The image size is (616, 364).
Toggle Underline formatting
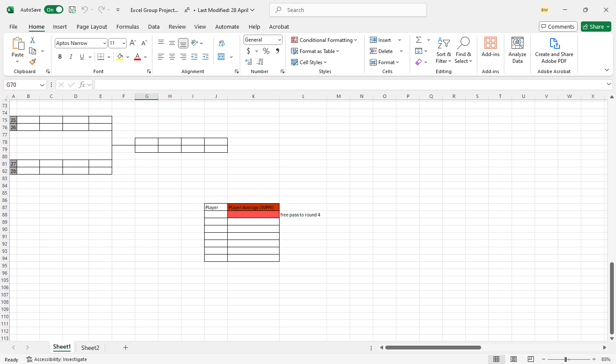coord(82,57)
